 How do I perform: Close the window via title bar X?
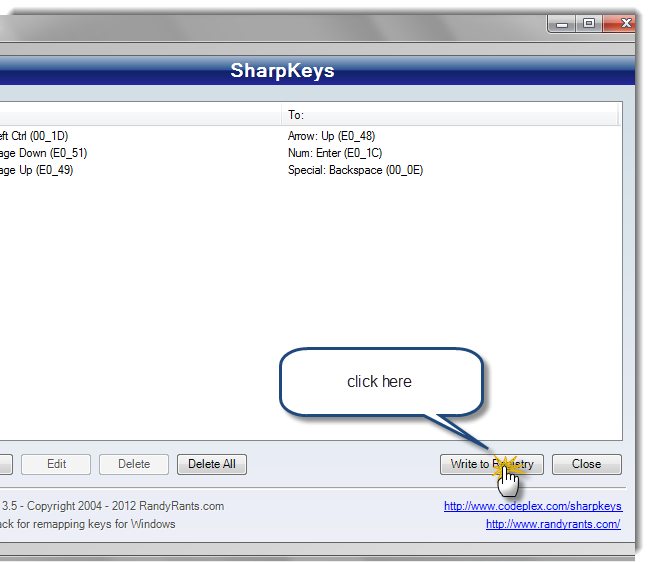pyautogui.click(x=621, y=24)
